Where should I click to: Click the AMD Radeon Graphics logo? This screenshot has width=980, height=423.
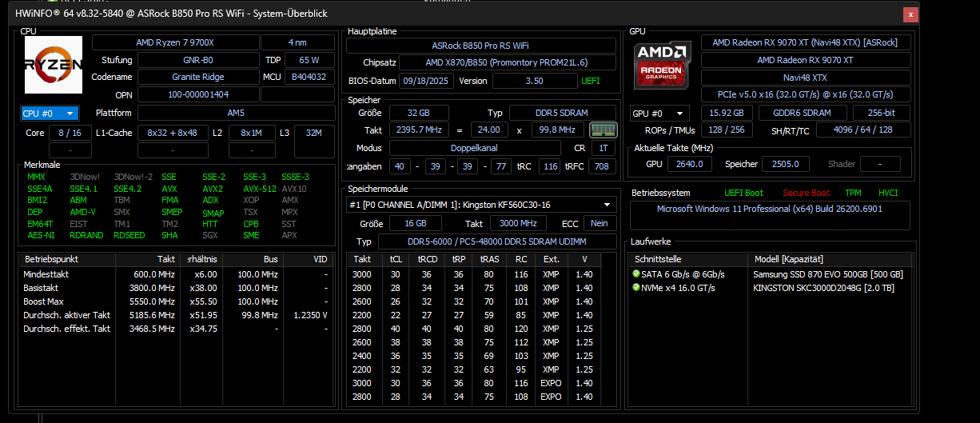pyautogui.click(x=663, y=65)
